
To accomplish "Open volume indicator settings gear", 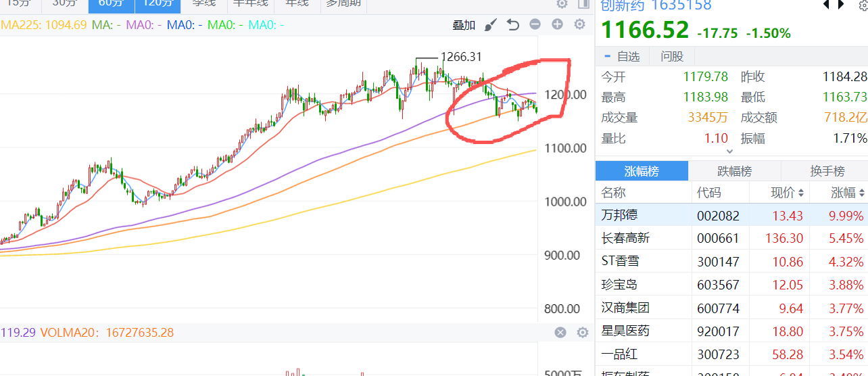I will tap(582, 333).
